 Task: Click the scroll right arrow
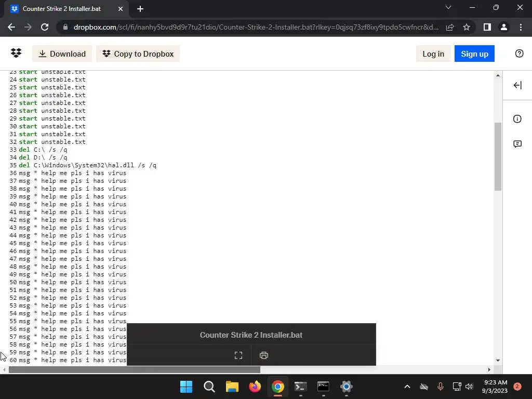489,369
